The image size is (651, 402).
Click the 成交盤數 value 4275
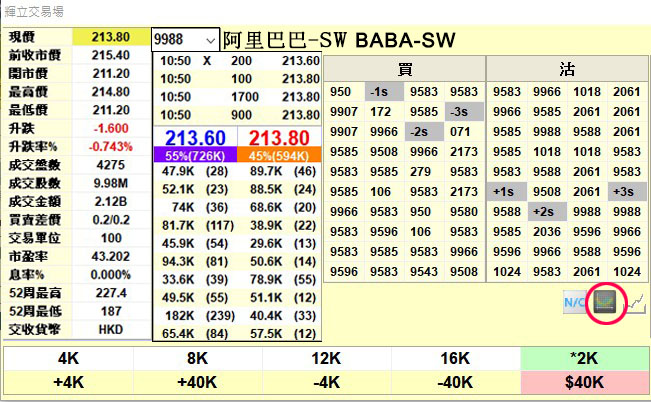(x=111, y=165)
